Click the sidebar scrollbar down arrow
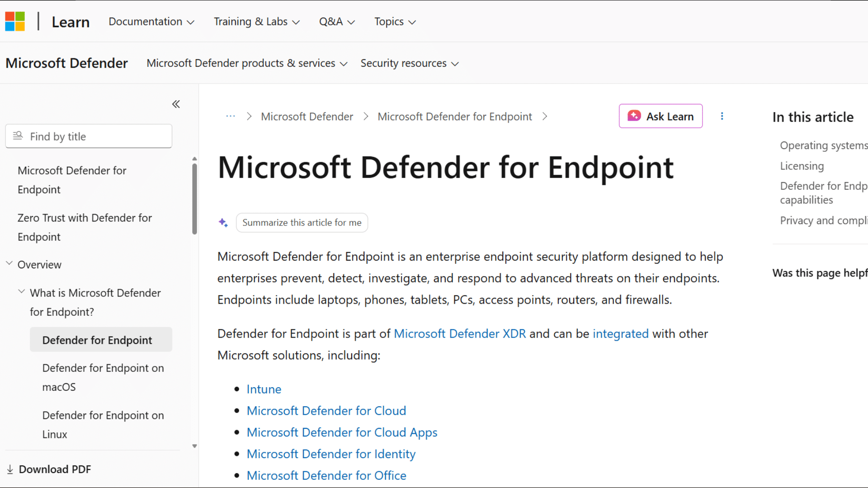The height and width of the screenshot is (488, 868). [194, 446]
